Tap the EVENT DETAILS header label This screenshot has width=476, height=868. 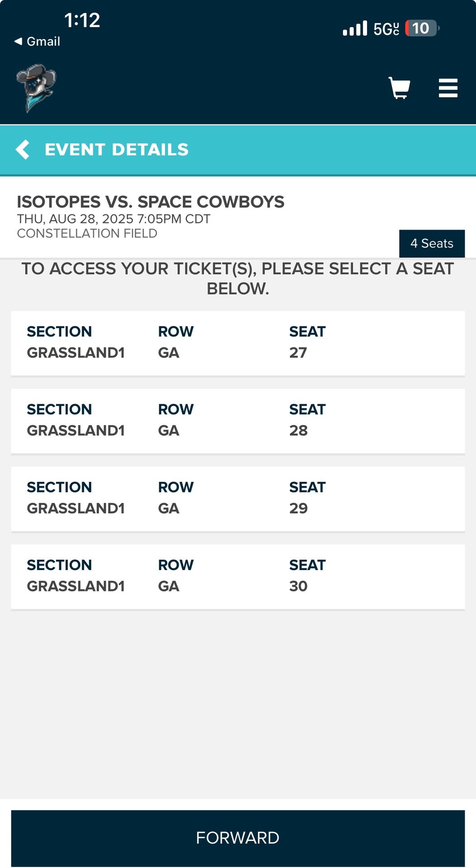[116, 150]
